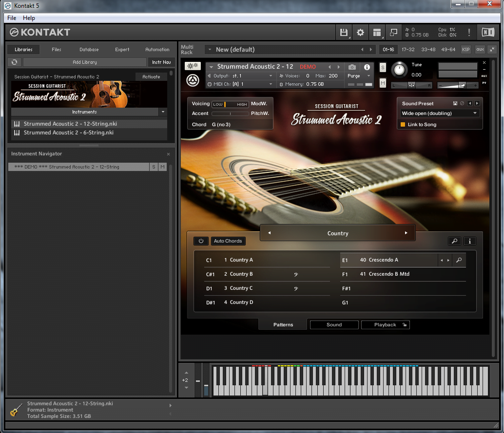This screenshot has width=504, height=433.
Task: Open the Playback tab button
Action: coord(386,325)
